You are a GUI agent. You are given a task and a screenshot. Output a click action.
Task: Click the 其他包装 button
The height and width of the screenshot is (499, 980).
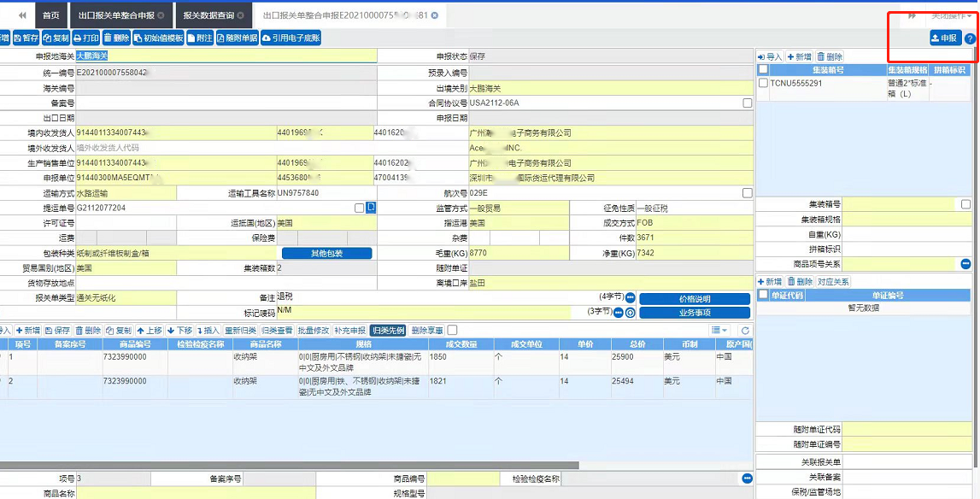(326, 254)
